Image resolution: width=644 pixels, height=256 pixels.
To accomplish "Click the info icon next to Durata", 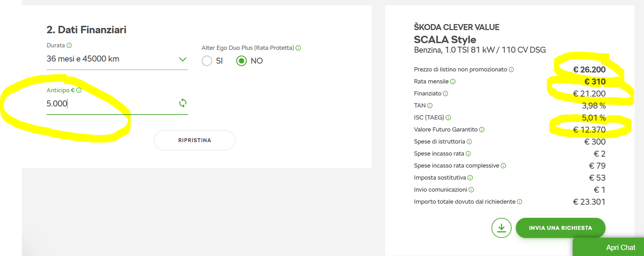I will point(69,45).
